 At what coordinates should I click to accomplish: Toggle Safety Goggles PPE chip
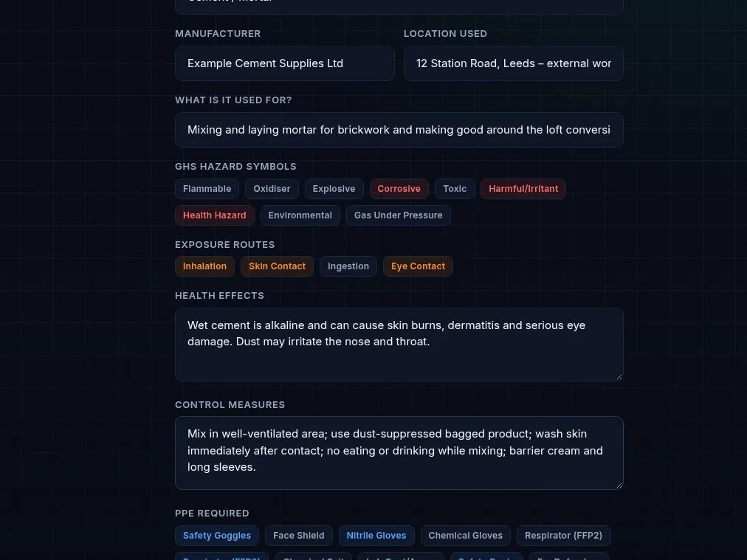tap(217, 535)
